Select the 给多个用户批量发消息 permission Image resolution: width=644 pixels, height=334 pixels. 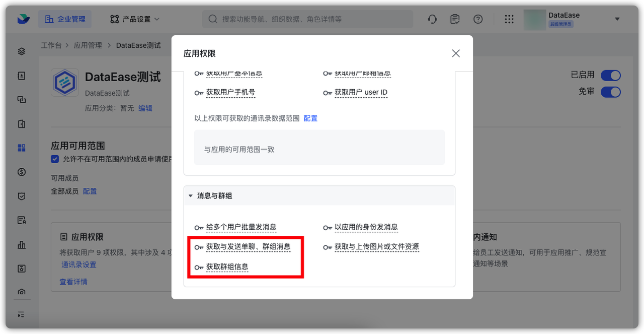[x=242, y=227]
